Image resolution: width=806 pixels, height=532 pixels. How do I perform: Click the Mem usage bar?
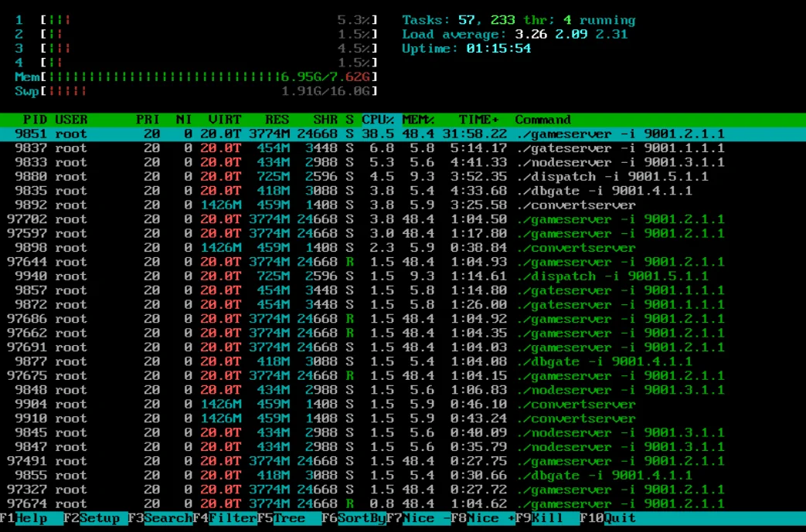(x=196, y=77)
